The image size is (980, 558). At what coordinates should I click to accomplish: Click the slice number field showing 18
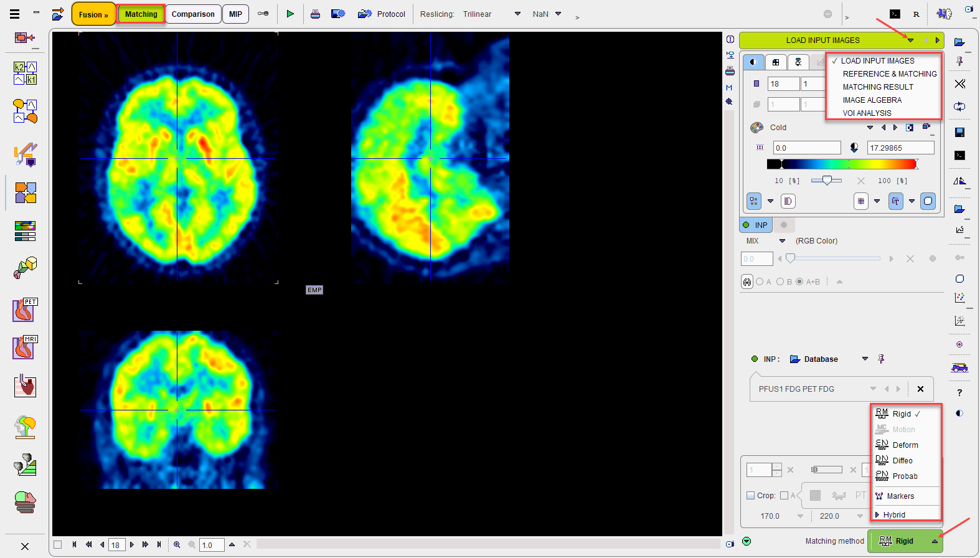[783, 83]
